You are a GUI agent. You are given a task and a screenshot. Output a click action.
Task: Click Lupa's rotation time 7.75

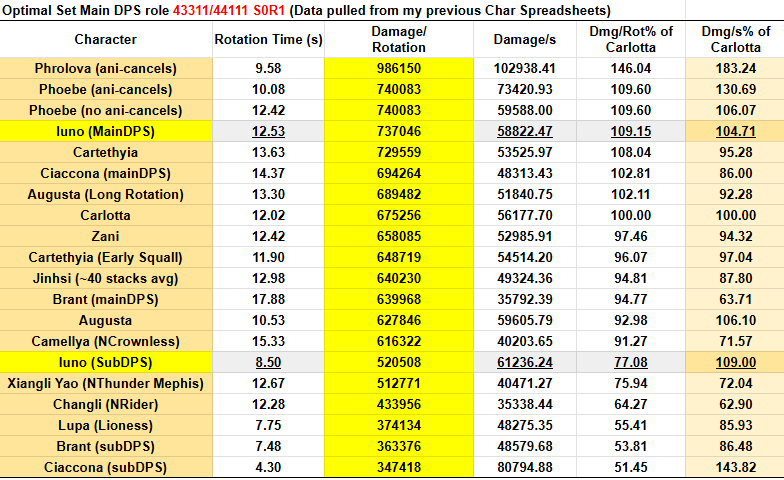268,426
